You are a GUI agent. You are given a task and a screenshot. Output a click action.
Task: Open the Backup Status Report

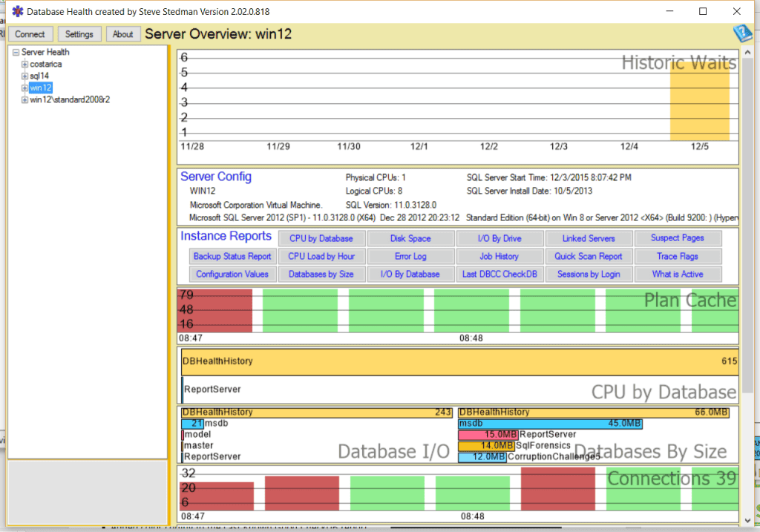[232, 256]
